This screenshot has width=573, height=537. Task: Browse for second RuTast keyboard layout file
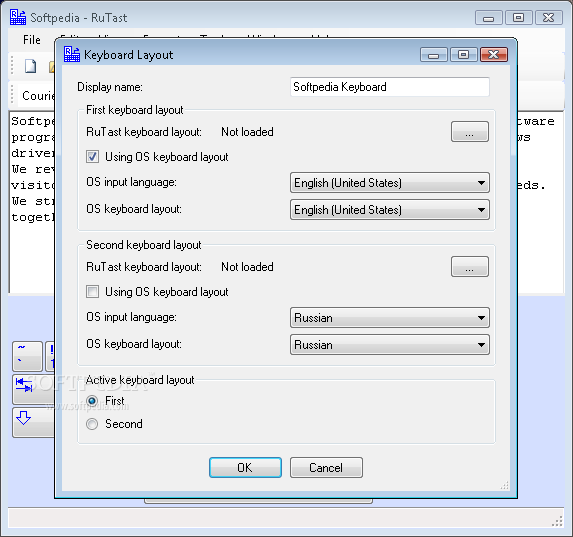pyautogui.click(x=470, y=267)
